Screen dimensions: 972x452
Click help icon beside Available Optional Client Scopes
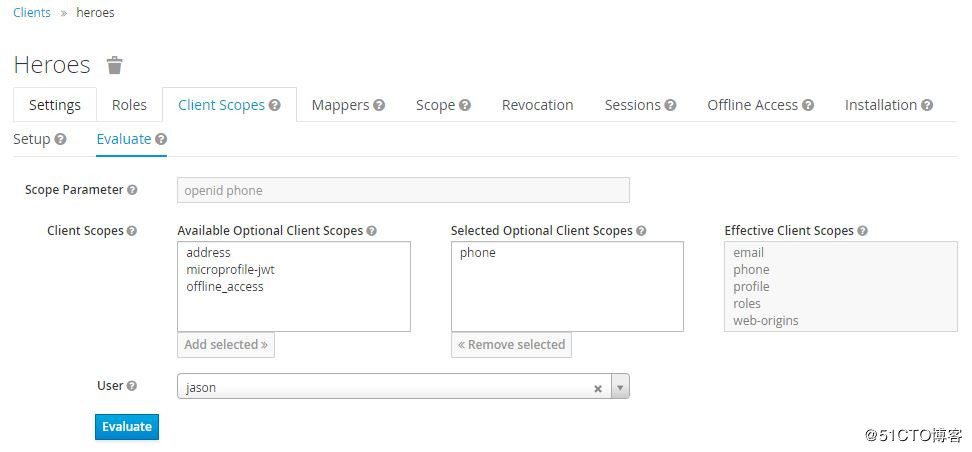pyautogui.click(x=371, y=231)
